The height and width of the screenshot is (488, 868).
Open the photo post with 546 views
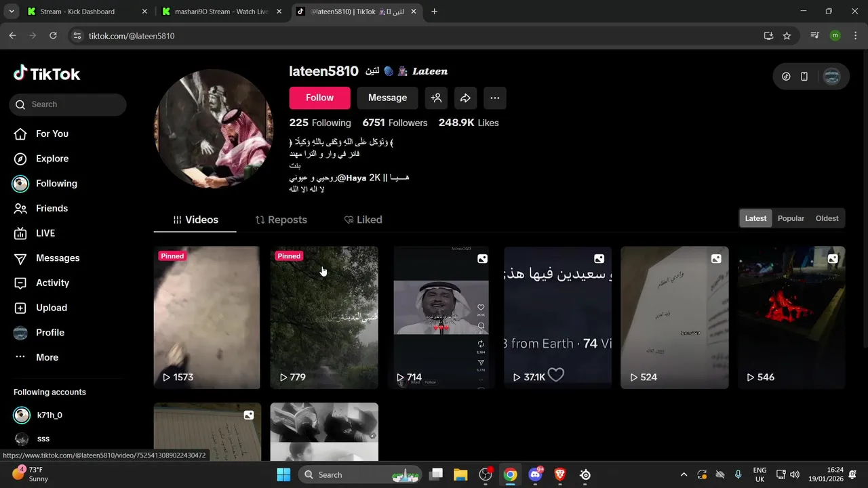791,317
